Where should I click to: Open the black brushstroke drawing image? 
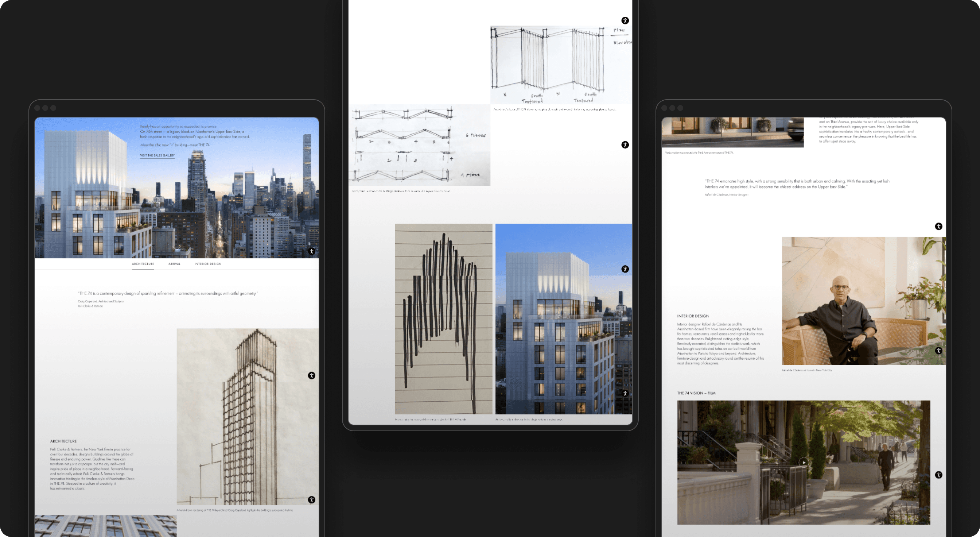[x=443, y=318]
